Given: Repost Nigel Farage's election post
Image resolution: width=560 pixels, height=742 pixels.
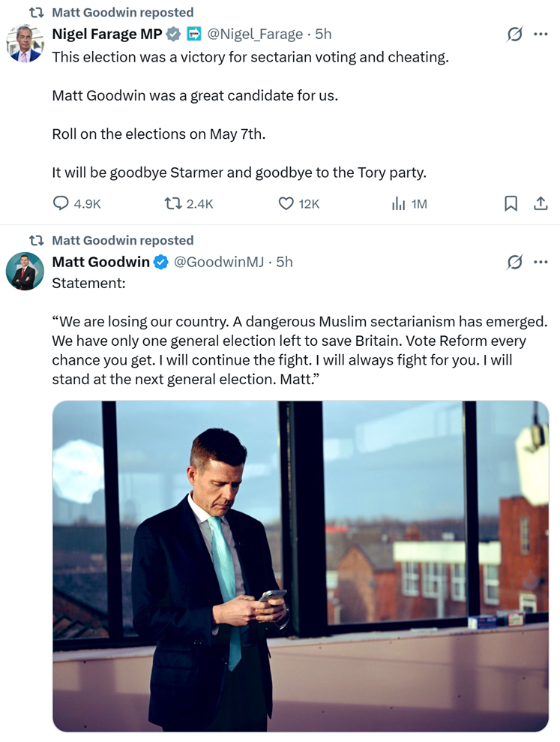Looking at the screenshot, I should (x=172, y=203).
